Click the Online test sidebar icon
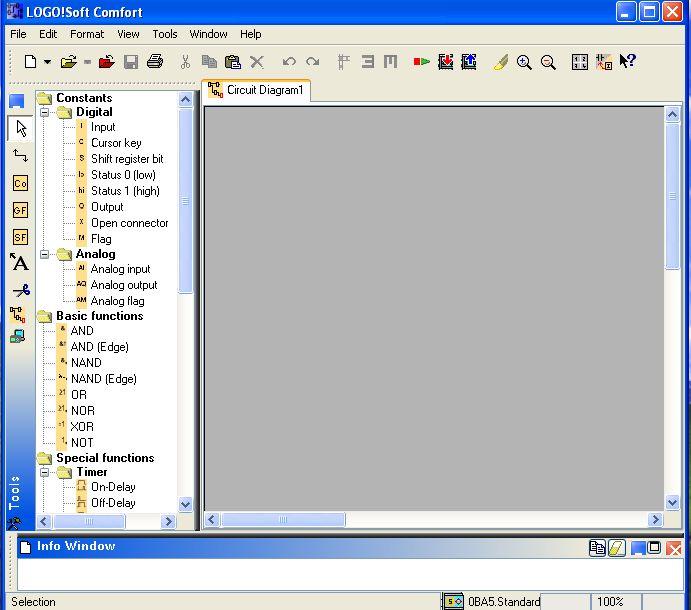Image resolution: width=691 pixels, height=610 pixels. 18,337
